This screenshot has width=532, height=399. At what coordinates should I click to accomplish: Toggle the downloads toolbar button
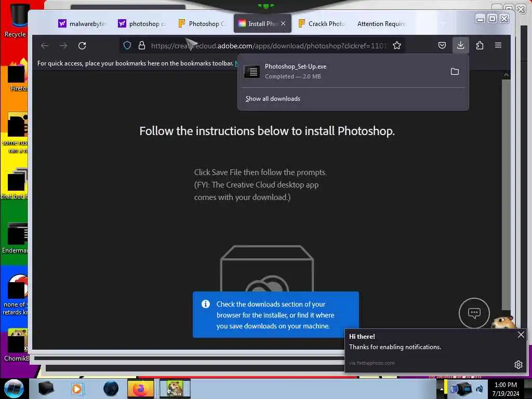coord(460,45)
